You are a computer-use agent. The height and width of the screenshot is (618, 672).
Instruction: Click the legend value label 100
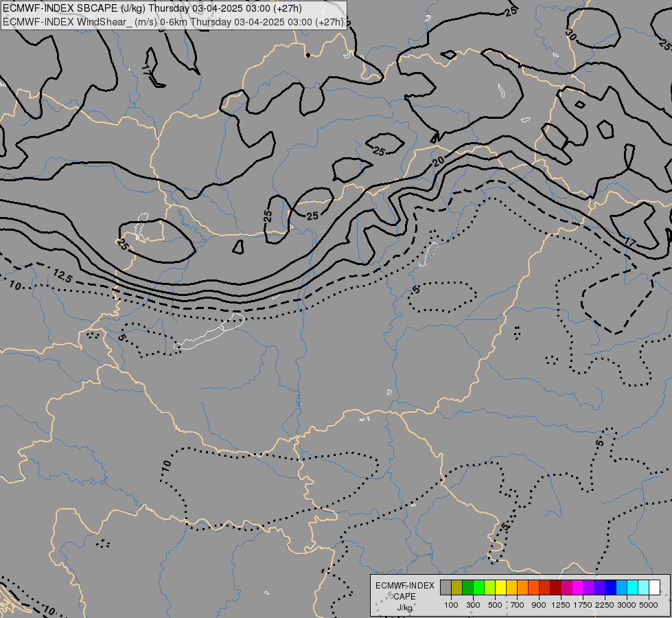point(451,605)
